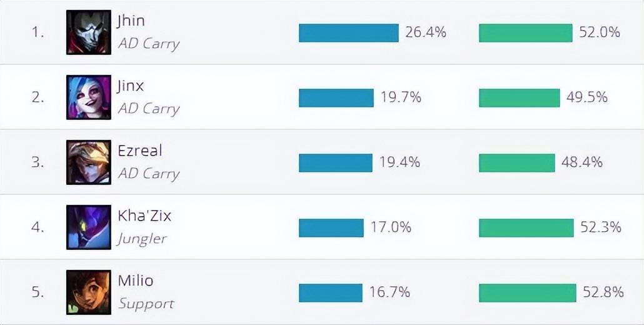Click Jinx's champion portrait icon
644x325 pixels.
pyautogui.click(x=88, y=97)
